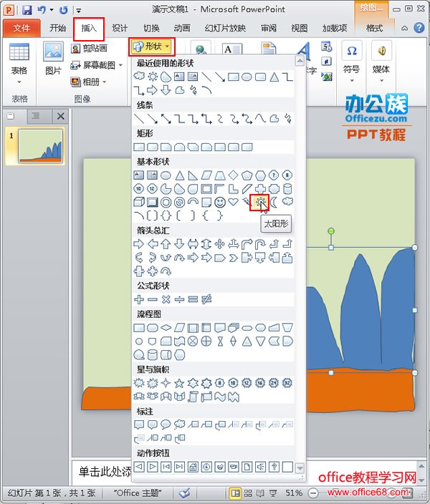Switch to the Design tab
The width and height of the screenshot is (430, 504).
120,29
